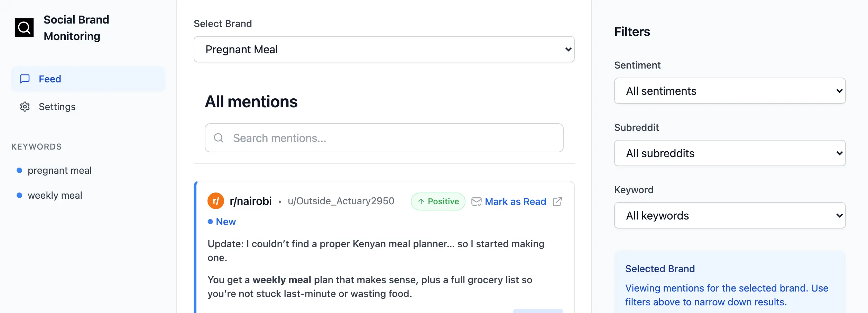The image size is (868, 313).
Task: Expand the All subreddits dropdown
Action: click(730, 153)
